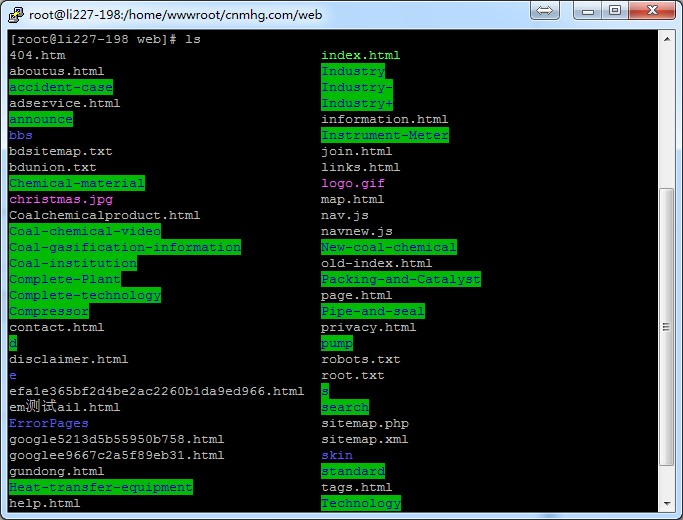This screenshot has width=683, height=520.
Task: Maximize the terminal window
Action: [615, 11]
